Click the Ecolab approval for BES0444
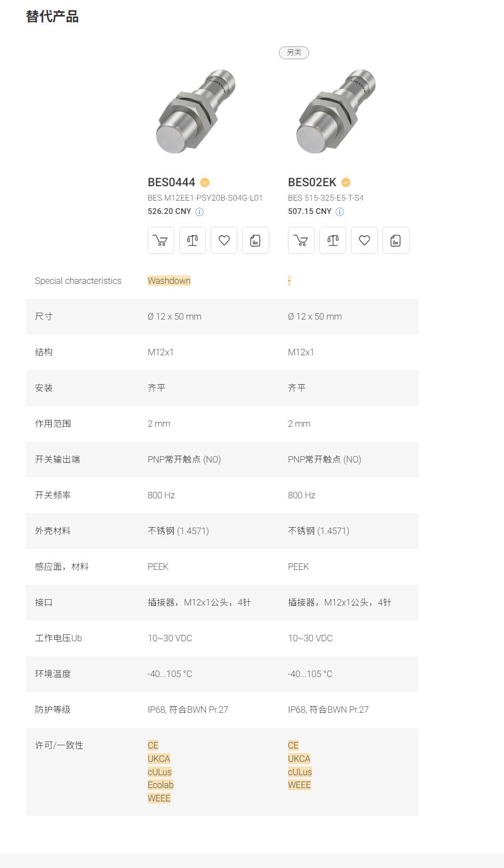This screenshot has width=504, height=868. [161, 785]
